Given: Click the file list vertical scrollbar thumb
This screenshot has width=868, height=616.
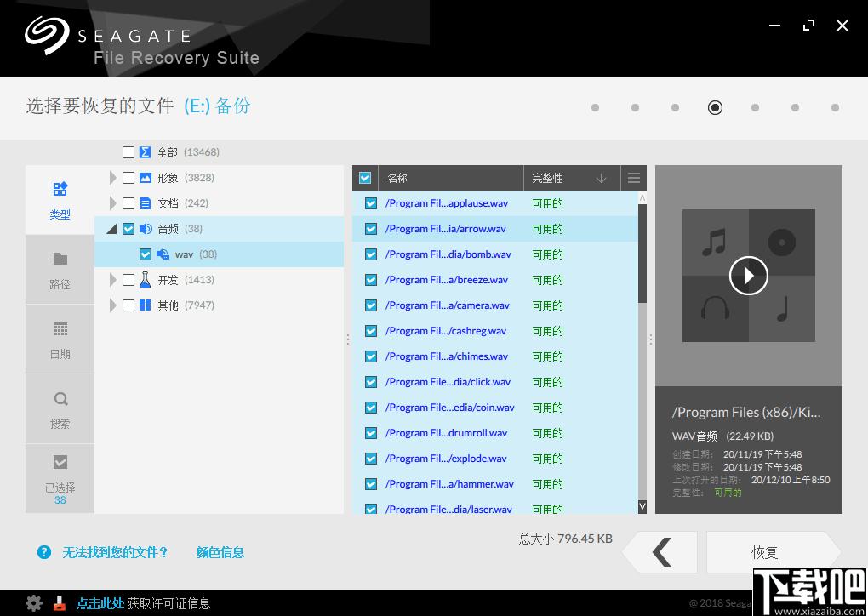Looking at the screenshot, I should point(642,254).
